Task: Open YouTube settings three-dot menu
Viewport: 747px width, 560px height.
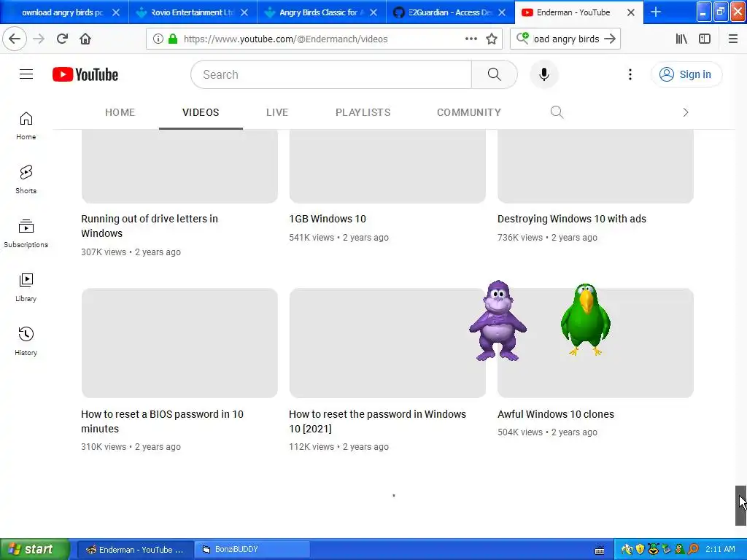Action: [630, 74]
